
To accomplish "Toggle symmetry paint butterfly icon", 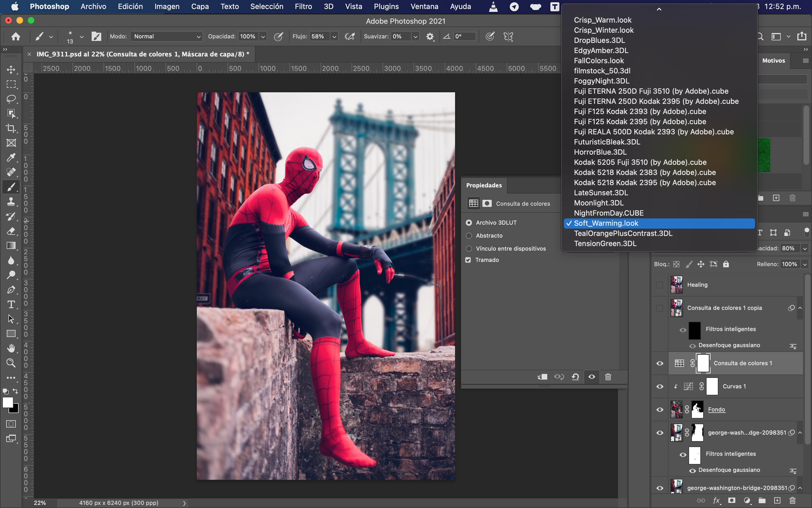I will pyautogui.click(x=508, y=36).
